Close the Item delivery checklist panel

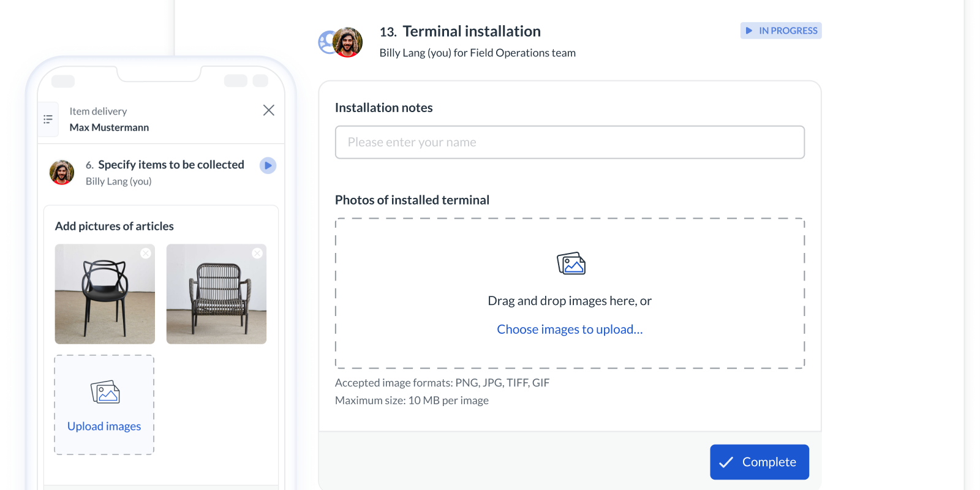[x=268, y=110]
